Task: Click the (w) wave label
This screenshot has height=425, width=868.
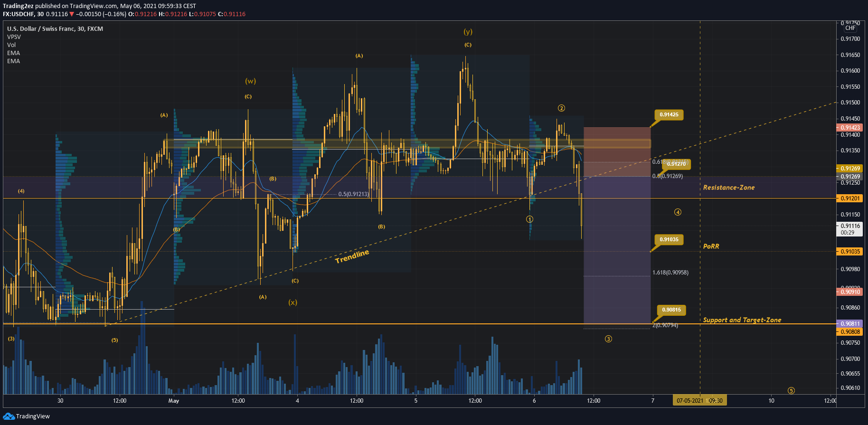Action: point(250,81)
